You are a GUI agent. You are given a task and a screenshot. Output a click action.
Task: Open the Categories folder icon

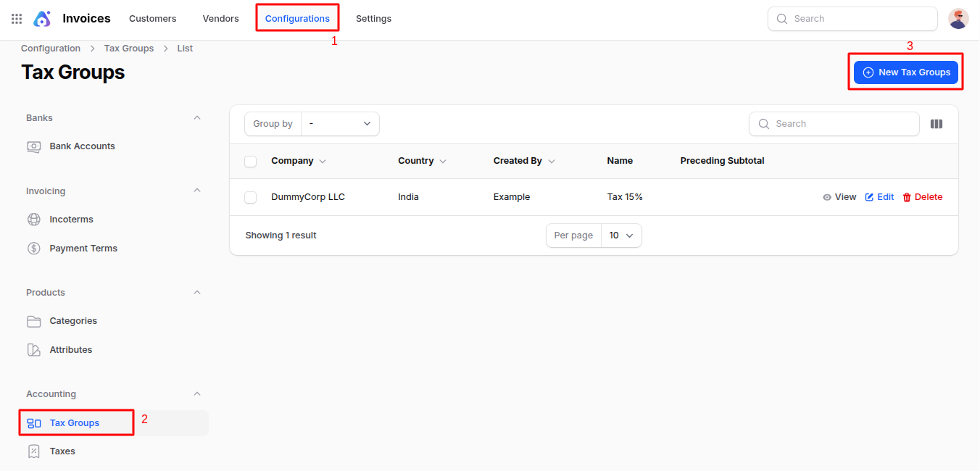tap(34, 321)
